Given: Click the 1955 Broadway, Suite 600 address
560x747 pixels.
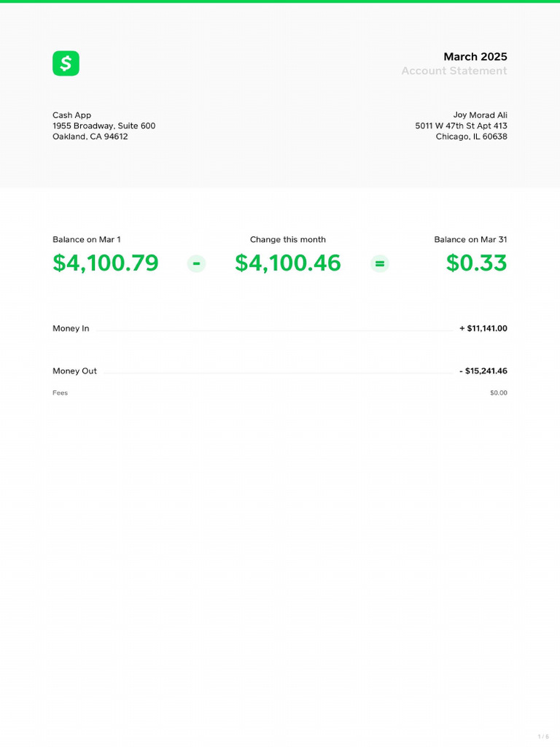Looking at the screenshot, I should (x=104, y=125).
